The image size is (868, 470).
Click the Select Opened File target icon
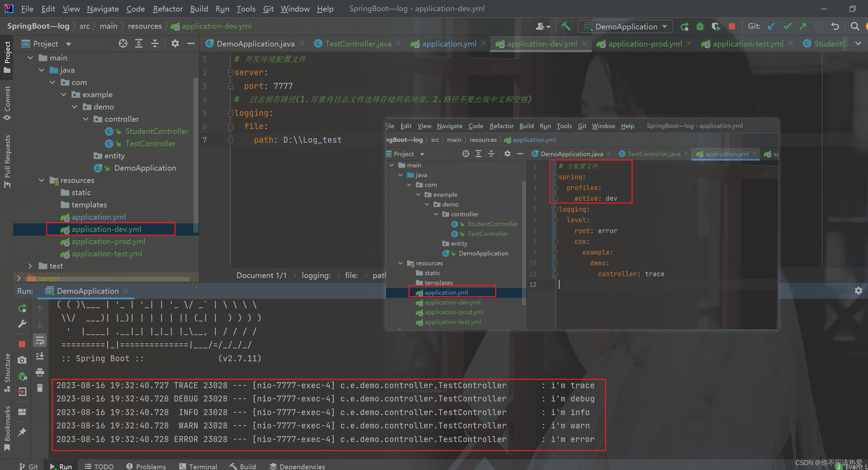(123, 44)
